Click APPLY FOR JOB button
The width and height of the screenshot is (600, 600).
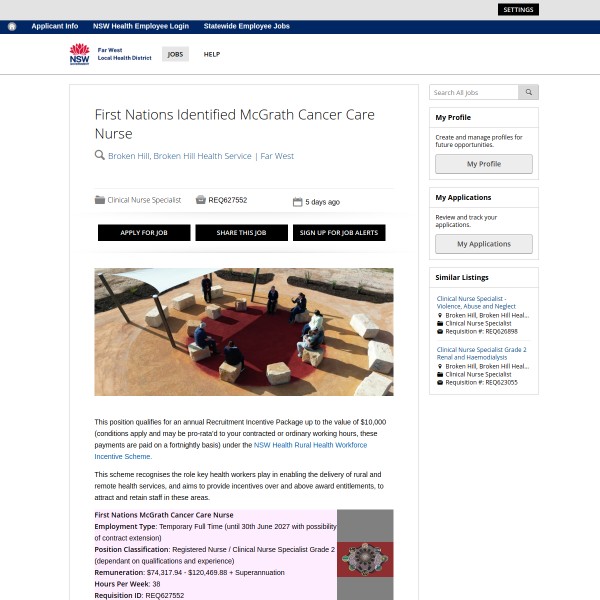[x=144, y=233]
